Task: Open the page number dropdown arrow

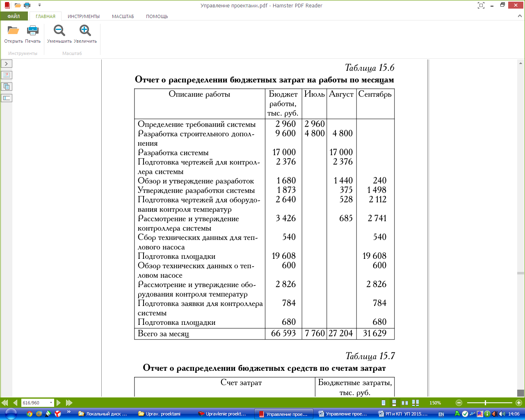Action: [51, 403]
